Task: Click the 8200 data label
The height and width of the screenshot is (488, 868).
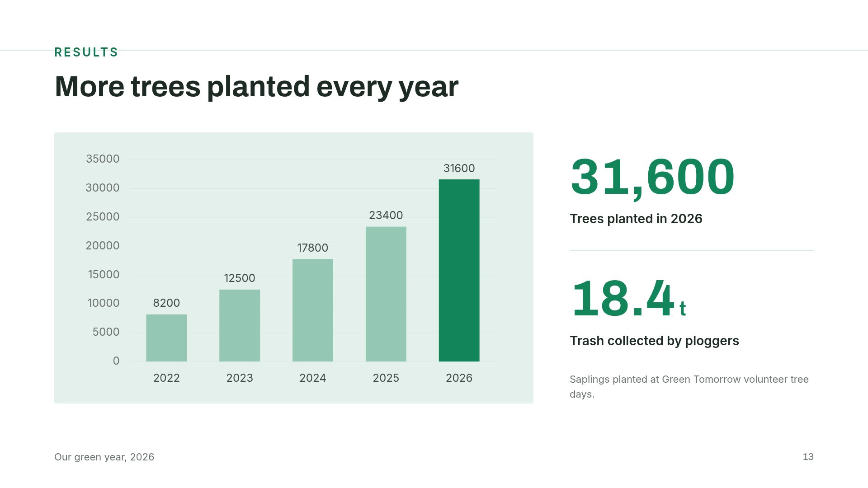Action: [x=166, y=303]
